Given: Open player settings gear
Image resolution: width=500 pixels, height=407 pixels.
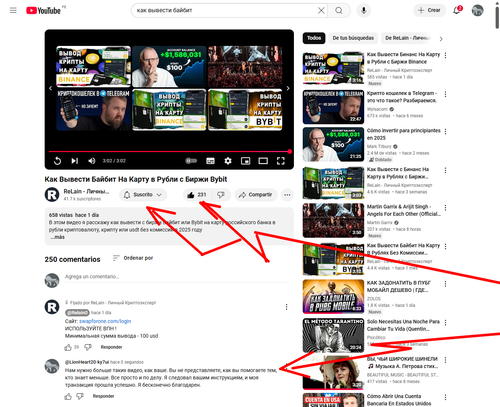Looking at the screenshot, I should 228,161.
